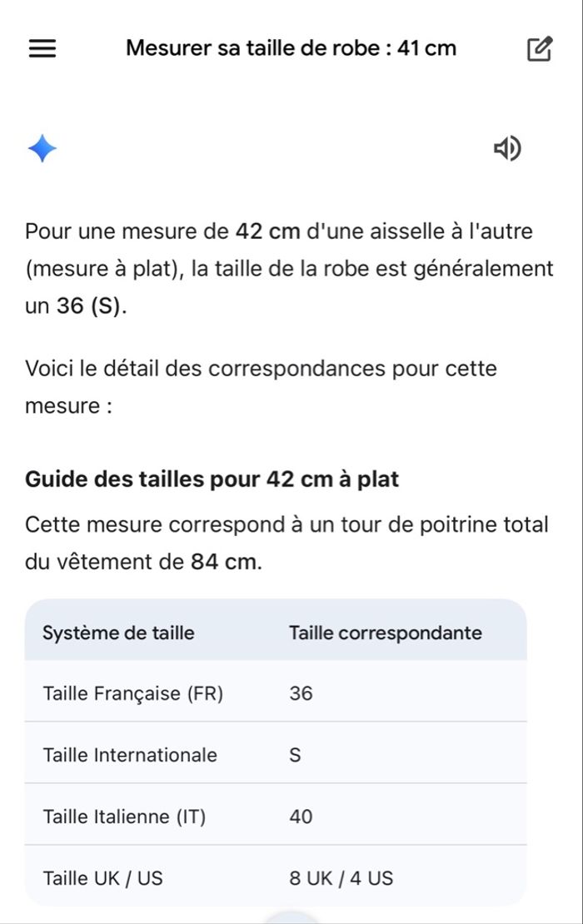Tap the 'Taille Française (FR)' row

tap(133, 693)
